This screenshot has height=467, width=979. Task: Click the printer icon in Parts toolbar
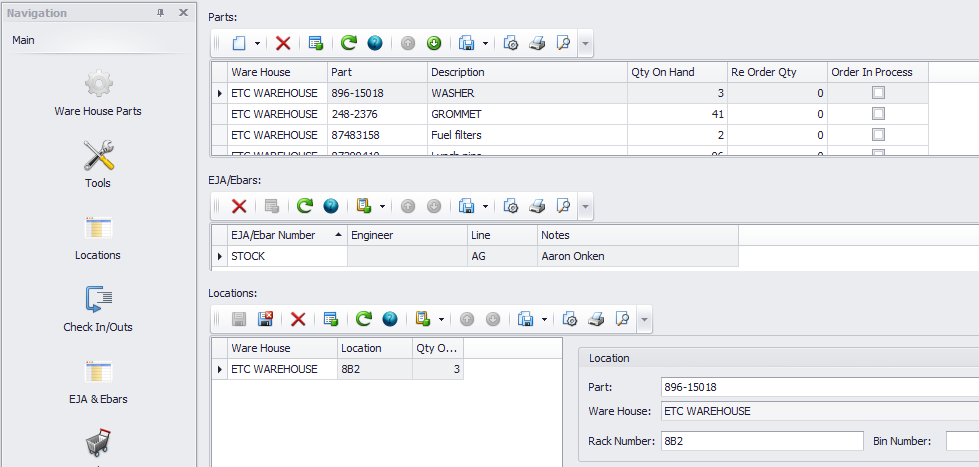(538, 43)
